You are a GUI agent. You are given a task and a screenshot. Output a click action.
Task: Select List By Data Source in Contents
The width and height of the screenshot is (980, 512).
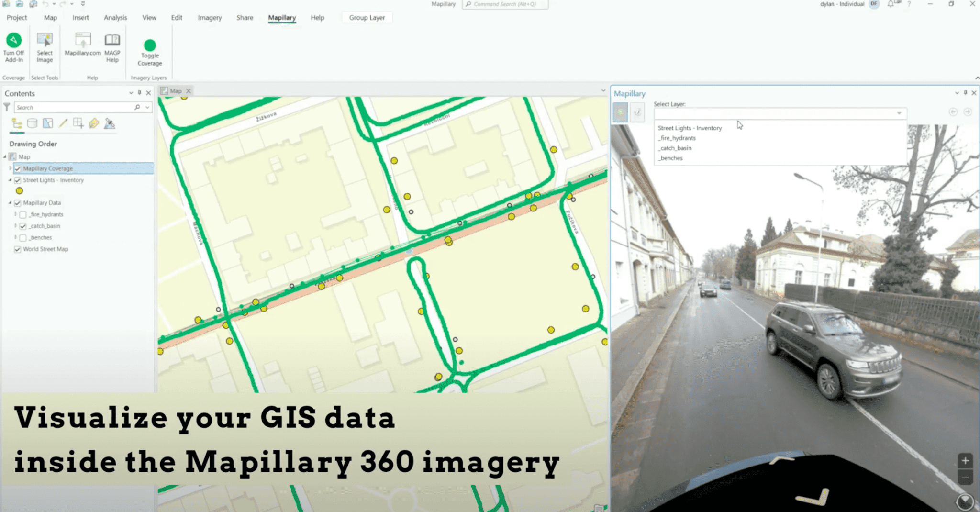tap(32, 123)
